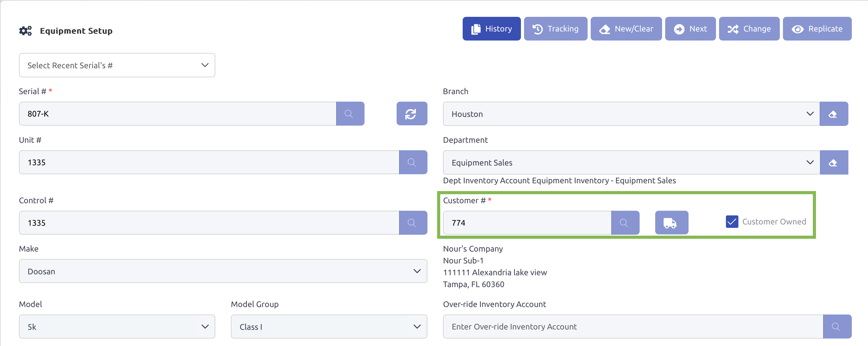
Task: Click the Customer # search magnifier icon
Action: [x=625, y=223]
